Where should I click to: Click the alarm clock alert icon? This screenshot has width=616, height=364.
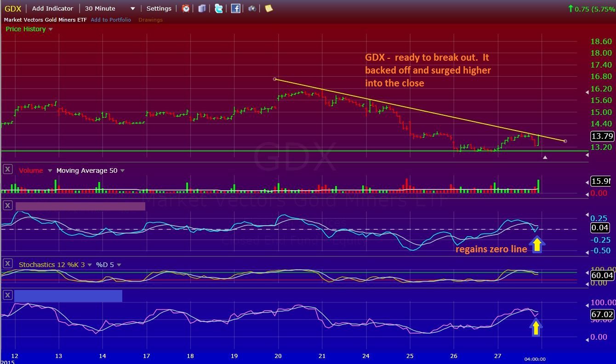(186, 8)
